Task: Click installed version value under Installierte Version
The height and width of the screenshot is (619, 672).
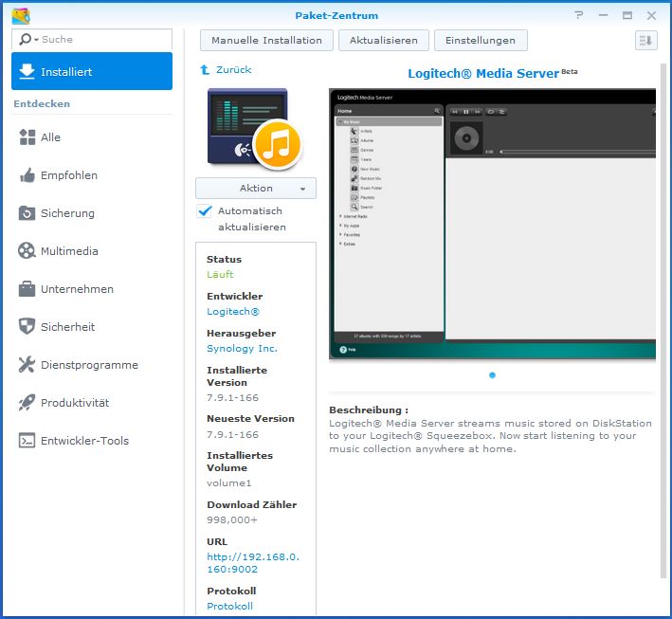Action: [233, 397]
